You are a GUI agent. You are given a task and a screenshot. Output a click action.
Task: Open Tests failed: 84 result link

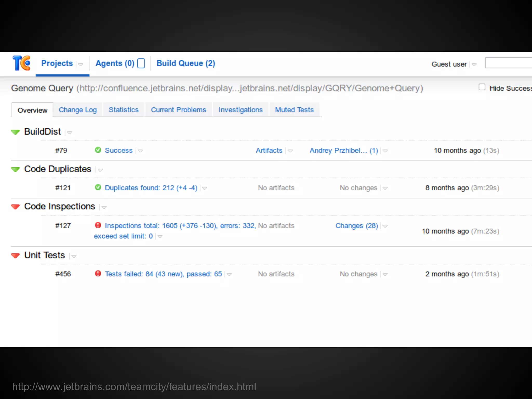163,274
